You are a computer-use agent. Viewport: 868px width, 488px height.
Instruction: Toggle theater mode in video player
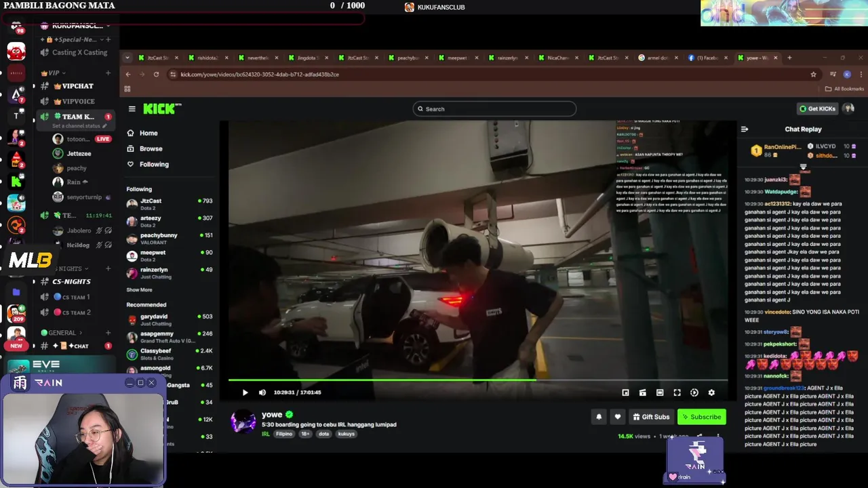coord(660,392)
